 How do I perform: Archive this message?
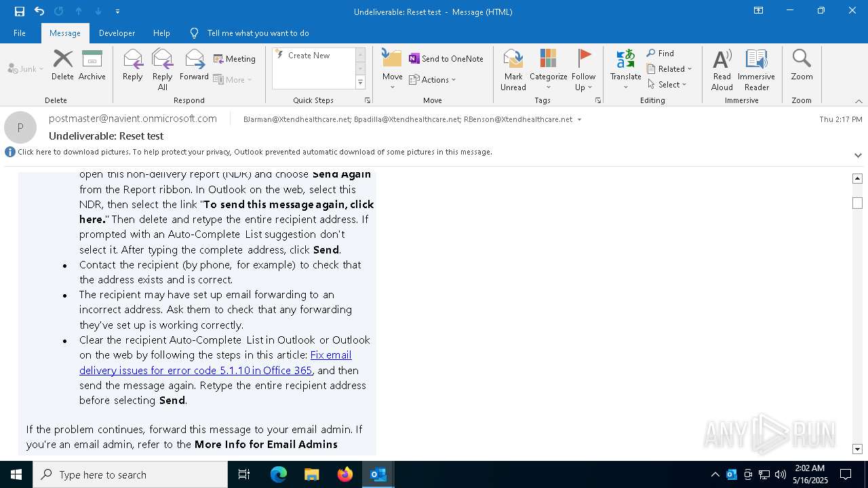pos(92,65)
